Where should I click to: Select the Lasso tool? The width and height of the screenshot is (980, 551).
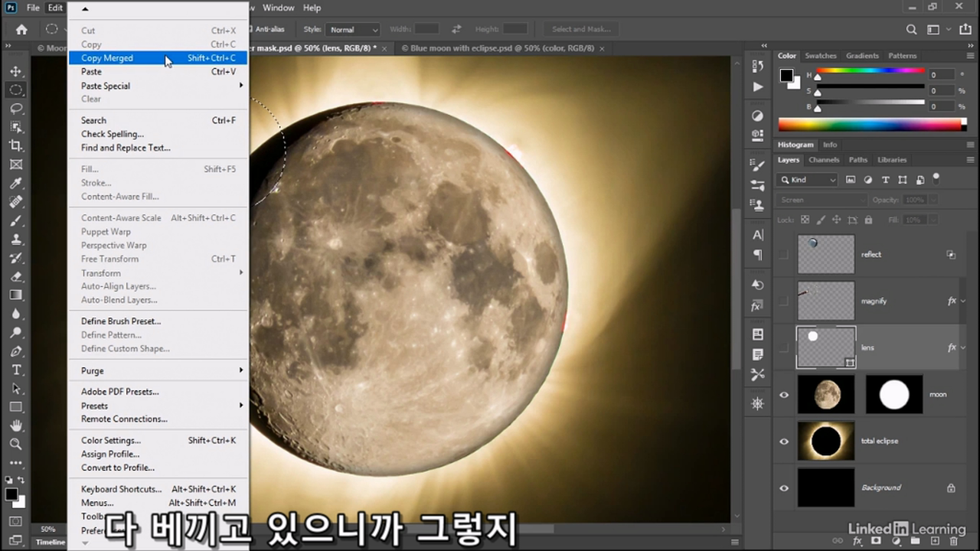pos(16,108)
